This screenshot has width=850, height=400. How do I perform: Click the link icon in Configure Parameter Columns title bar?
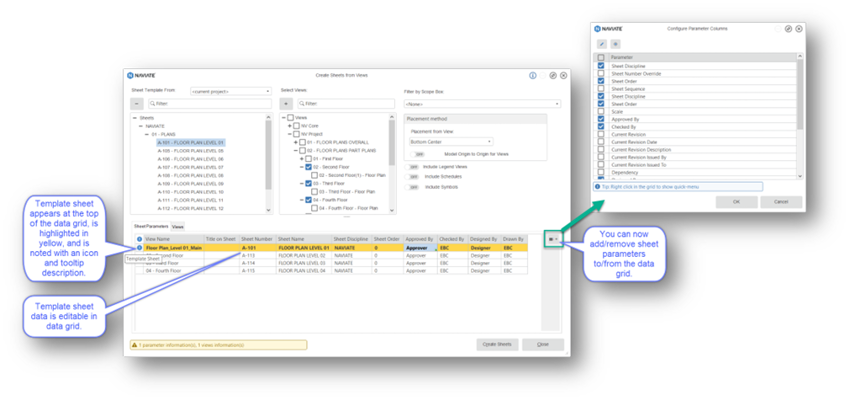pyautogui.click(x=789, y=29)
